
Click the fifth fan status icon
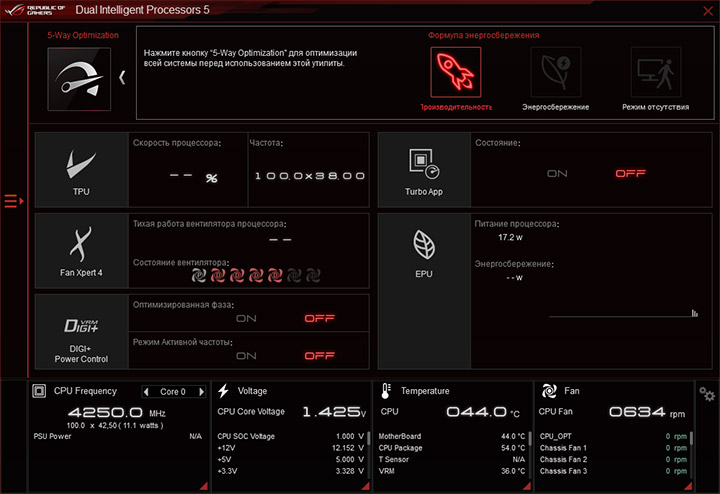(275, 275)
